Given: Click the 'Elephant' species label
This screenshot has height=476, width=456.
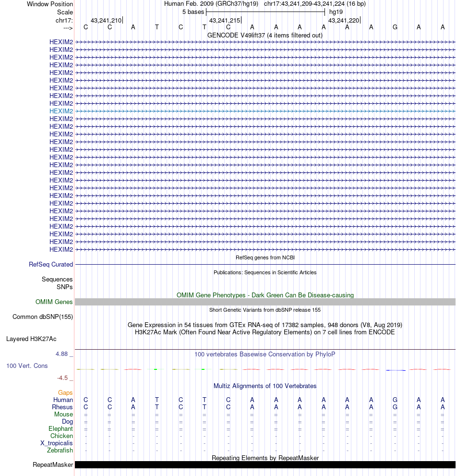Looking at the screenshot, I should tap(60, 428).
